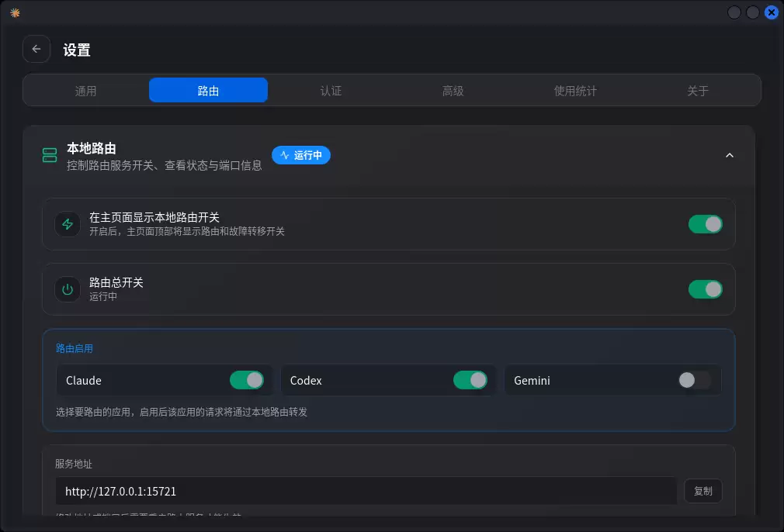
Task: Open the 认证 tab
Action: pyautogui.click(x=331, y=91)
